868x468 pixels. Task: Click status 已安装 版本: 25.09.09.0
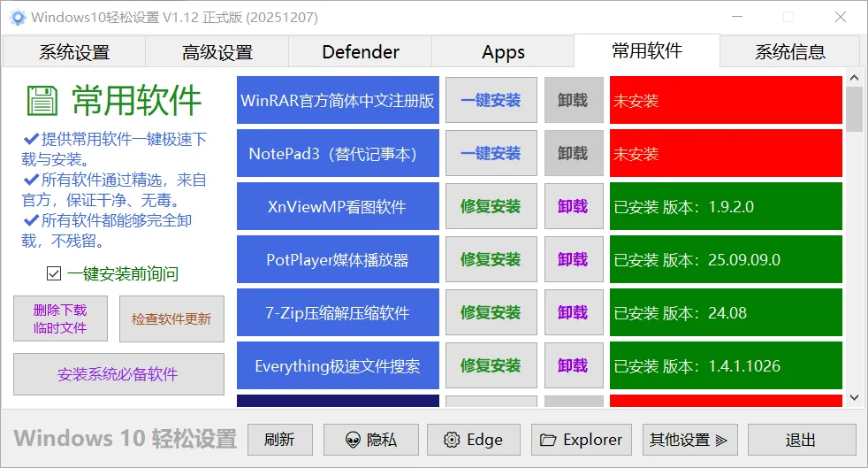tap(726, 260)
